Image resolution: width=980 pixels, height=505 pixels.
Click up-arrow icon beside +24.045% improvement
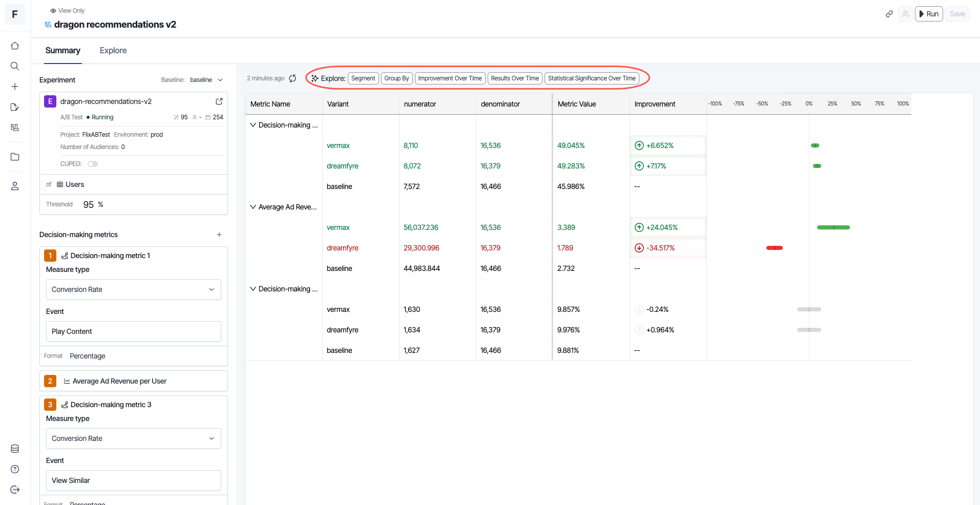[639, 227]
